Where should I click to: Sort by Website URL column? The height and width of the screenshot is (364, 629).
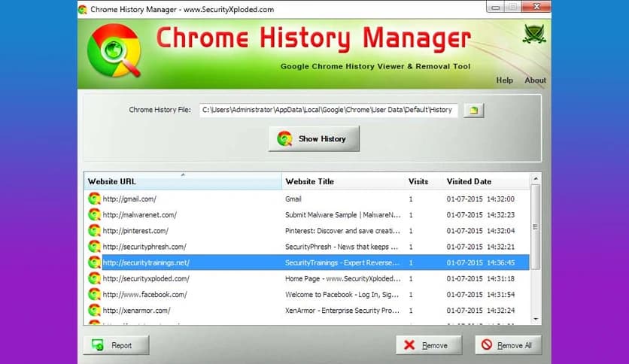pyautogui.click(x=183, y=181)
